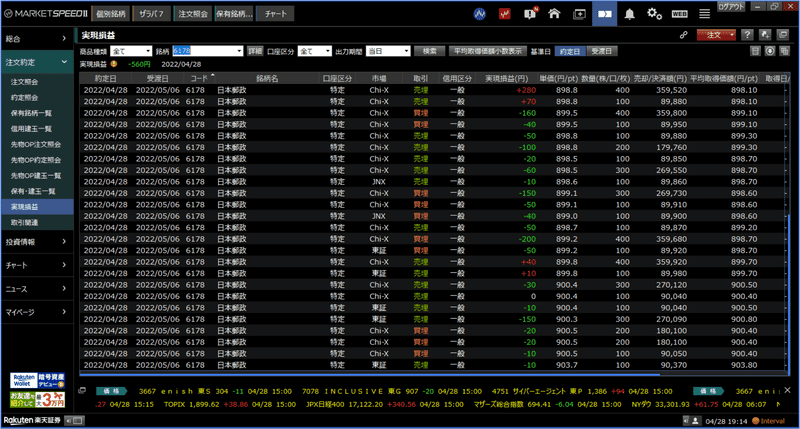Open the red chart icon in header
Viewport: 800px width, 429px height.
[x=505, y=14]
